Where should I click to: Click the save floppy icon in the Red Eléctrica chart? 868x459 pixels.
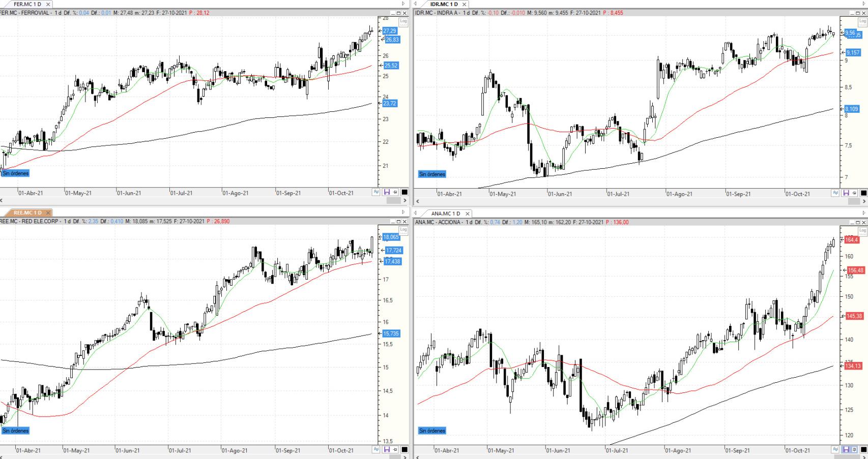click(x=387, y=449)
